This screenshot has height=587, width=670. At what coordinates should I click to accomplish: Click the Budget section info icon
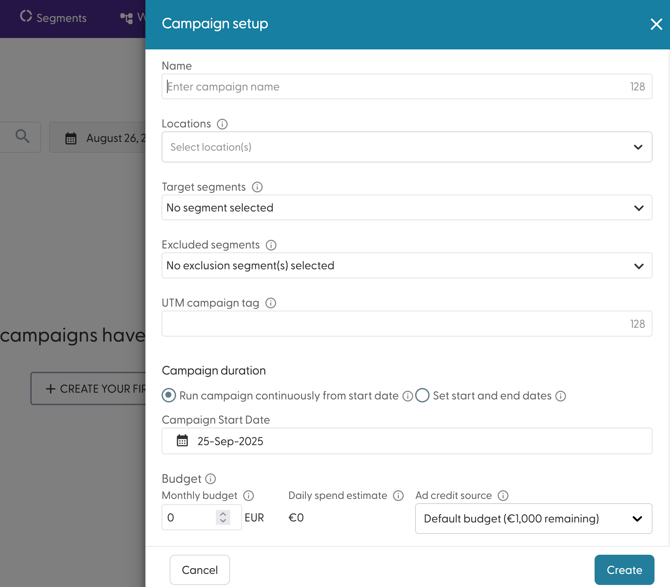[211, 479]
